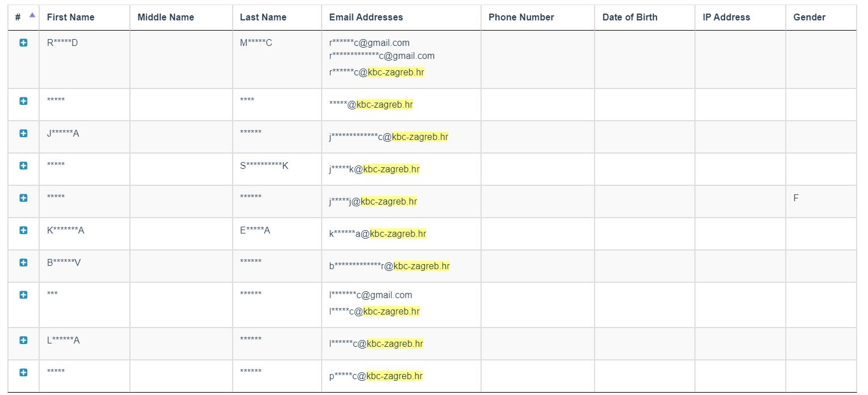This screenshot has height=395, width=868.
Task: Click the Date of Birth header
Action: [630, 17]
